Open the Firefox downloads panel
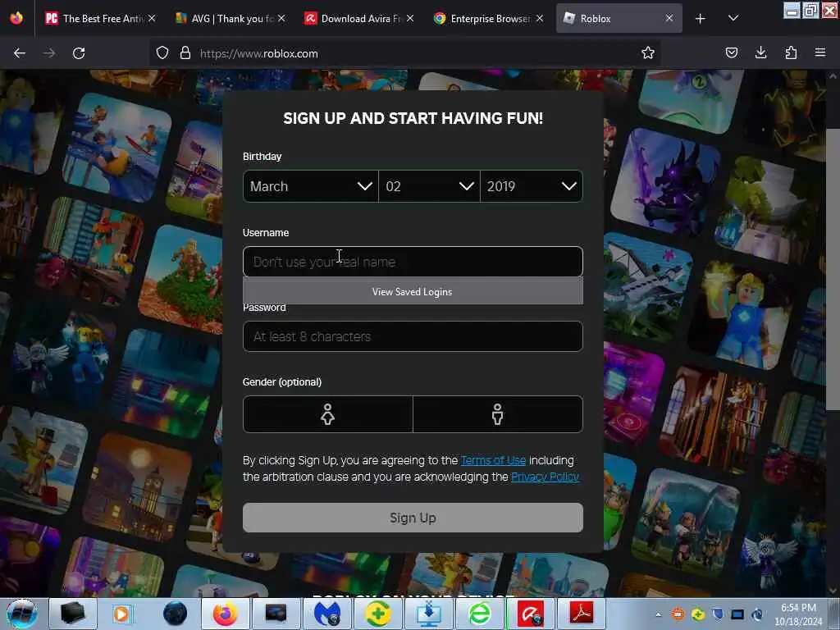This screenshot has height=630, width=840. point(760,53)
